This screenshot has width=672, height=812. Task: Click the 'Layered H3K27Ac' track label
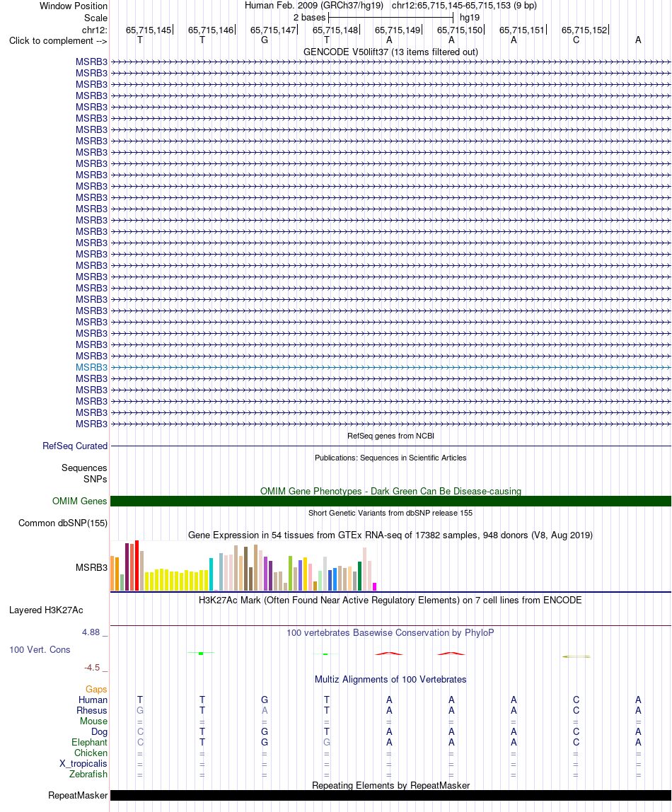point(46,610)
